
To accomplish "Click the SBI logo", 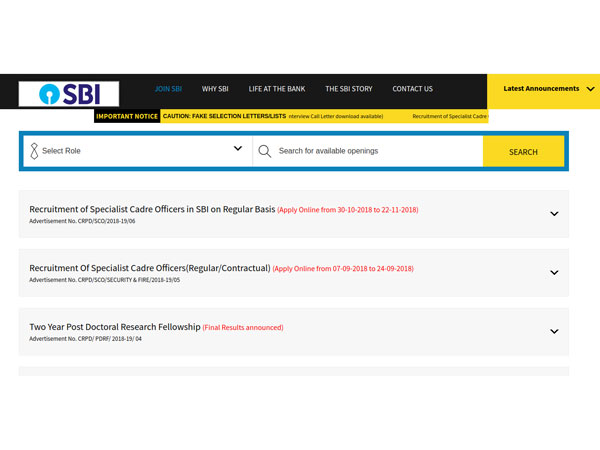I will tap(69, 94).
